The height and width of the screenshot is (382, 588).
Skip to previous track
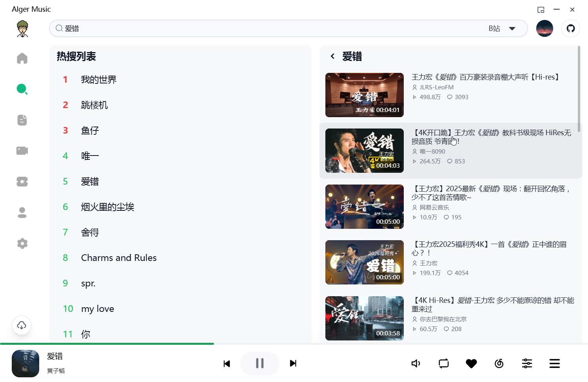[x=227, y=364]
